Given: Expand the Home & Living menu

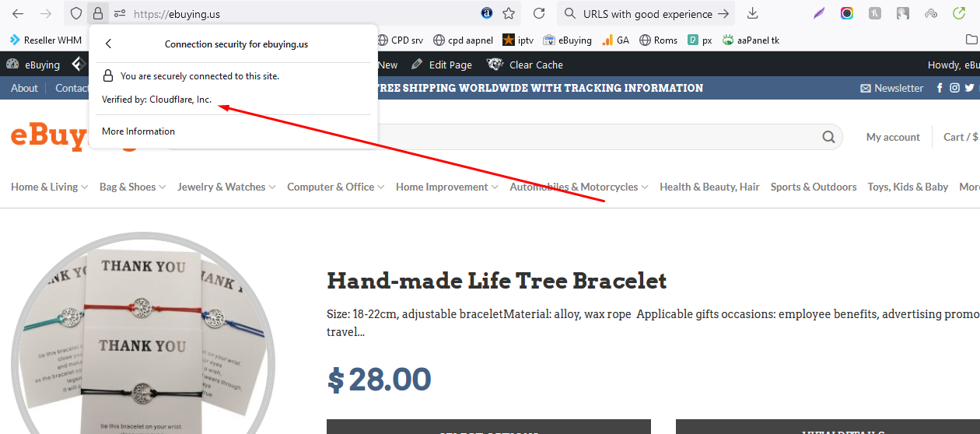Looking at the screenshot, I should (50, 187).
